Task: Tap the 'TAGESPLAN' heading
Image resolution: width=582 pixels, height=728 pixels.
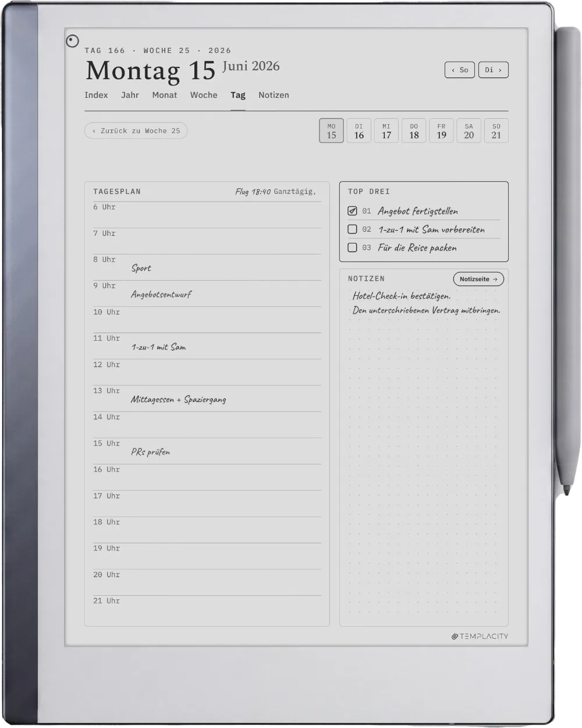Action: pyautogui.click(x=117, y=192)
